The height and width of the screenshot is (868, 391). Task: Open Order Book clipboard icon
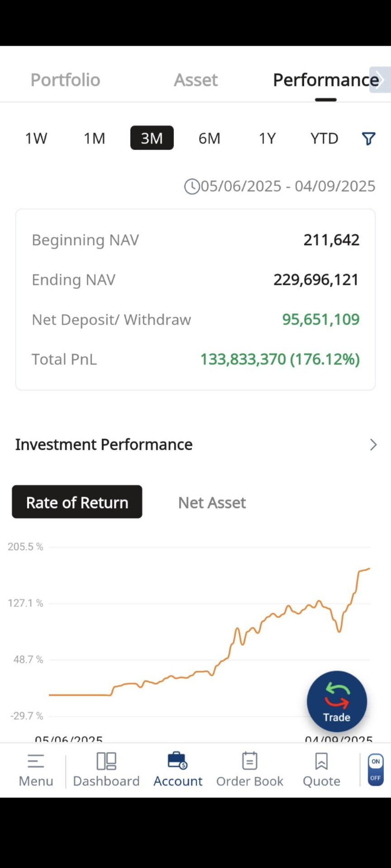249,761
